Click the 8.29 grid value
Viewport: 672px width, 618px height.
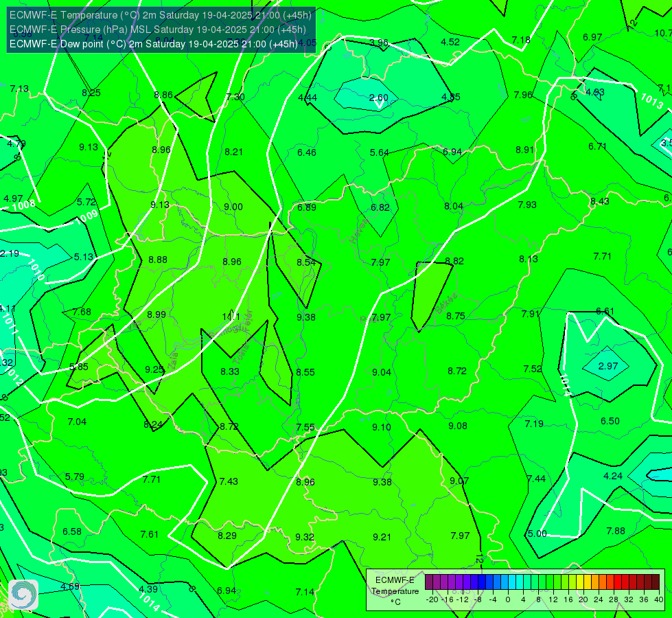click(227, 535)
